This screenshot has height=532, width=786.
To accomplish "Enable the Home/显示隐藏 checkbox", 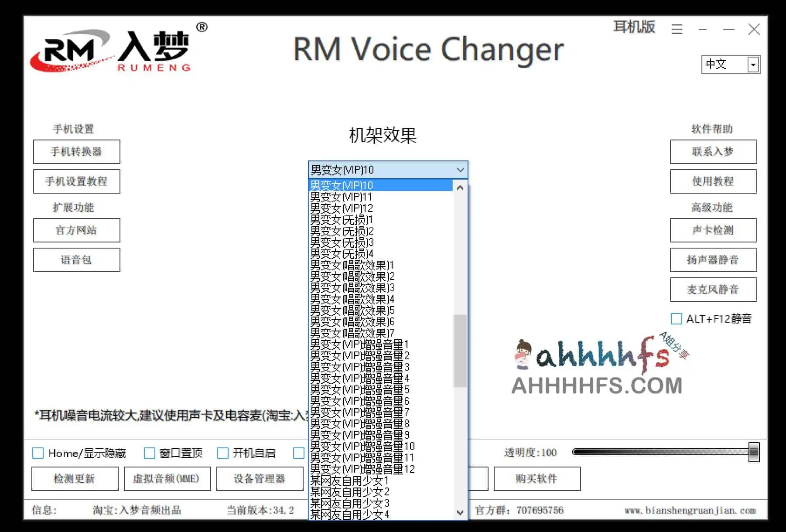I will click(x=37, y=454).
